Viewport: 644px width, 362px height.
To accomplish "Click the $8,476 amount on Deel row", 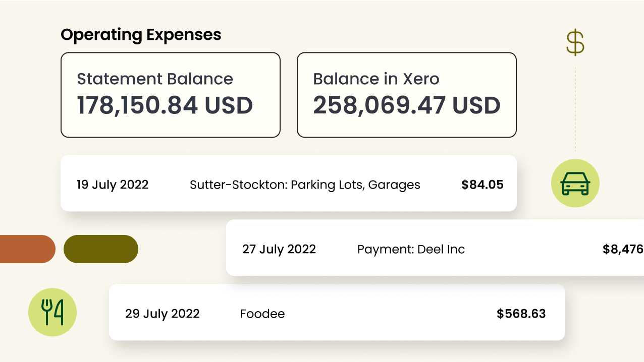I will pos(623,249).
